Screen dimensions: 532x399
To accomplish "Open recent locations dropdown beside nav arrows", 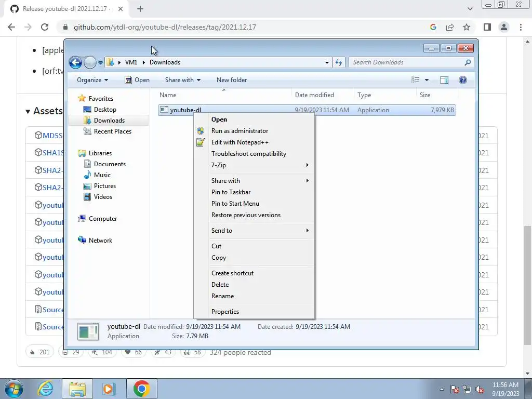I will tap(100, 63).
